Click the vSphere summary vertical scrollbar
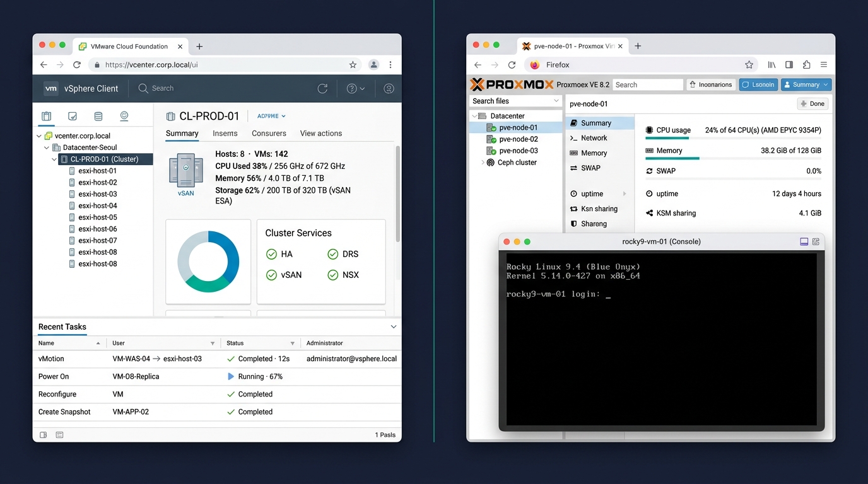 click(397, 194)
